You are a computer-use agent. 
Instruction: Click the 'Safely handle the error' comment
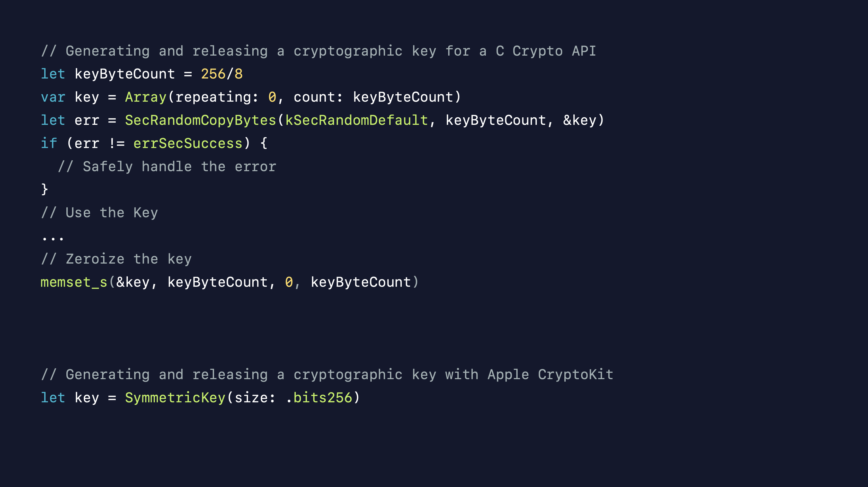(x=167, y=167)
